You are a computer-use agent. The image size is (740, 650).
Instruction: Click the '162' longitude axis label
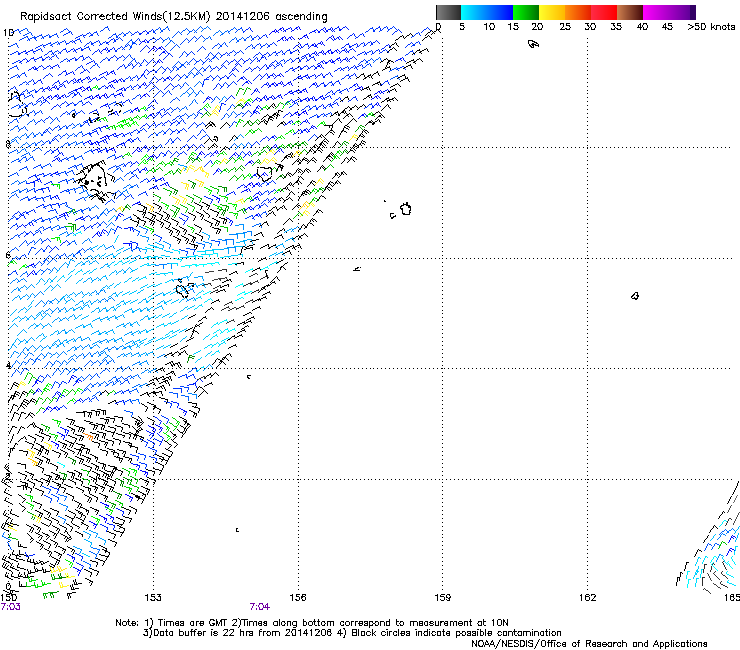click(588, 598)
